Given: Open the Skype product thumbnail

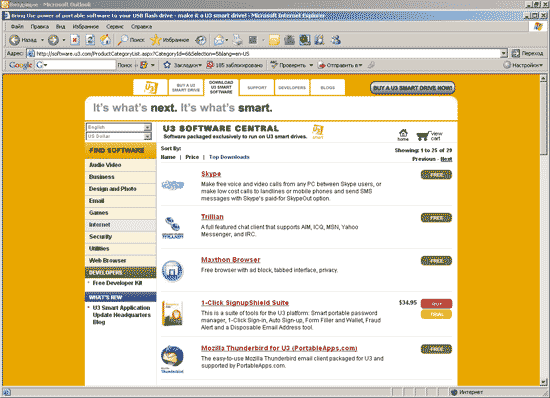Looking at the screenshot, I should pos(173,185).
